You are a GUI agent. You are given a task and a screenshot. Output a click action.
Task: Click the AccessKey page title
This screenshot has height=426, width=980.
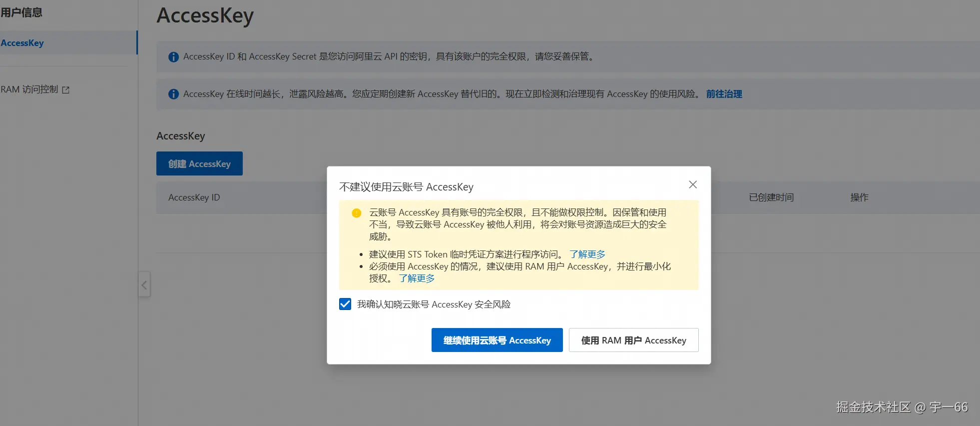pos(205,16)
